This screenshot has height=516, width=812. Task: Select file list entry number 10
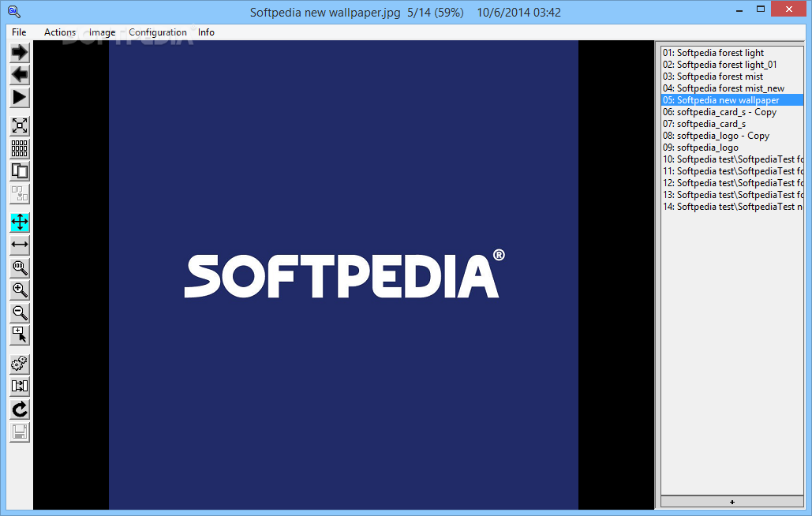[732, 159]
